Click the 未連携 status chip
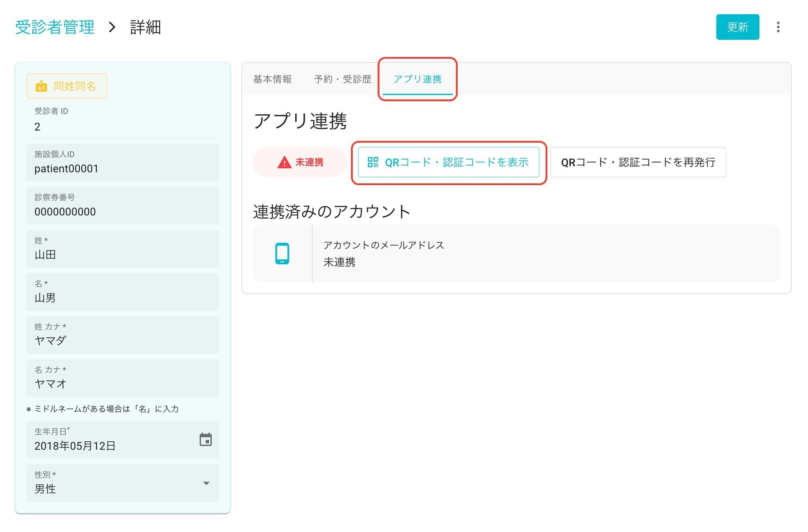This screenshot has height=532, width=808. pyautogui.click(x=300, y=162)
